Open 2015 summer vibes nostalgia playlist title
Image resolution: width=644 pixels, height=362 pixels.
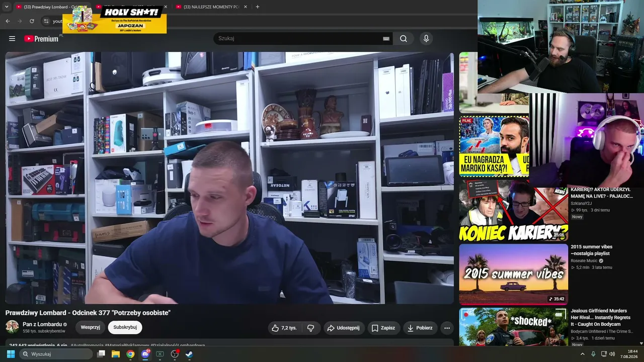(x=592, y=250)
